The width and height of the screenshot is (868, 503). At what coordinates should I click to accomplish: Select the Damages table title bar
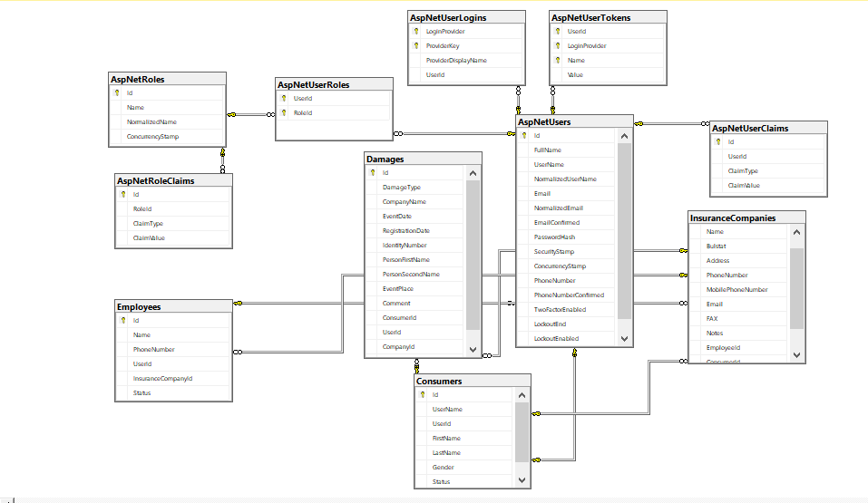coord(423,159)
